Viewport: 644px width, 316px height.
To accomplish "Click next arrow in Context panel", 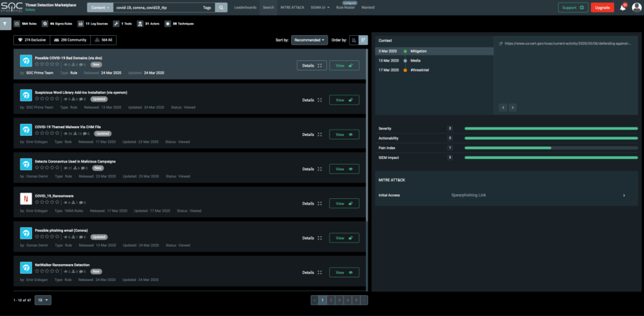I will [x=512, y=108].
